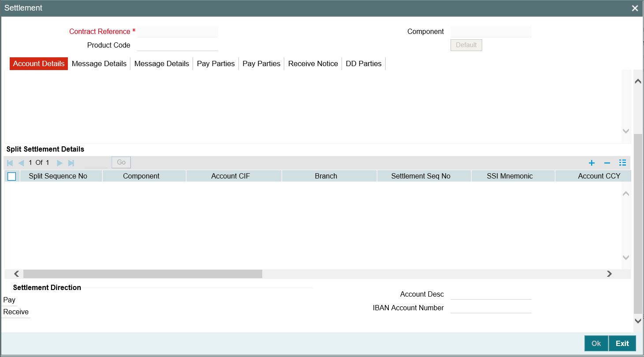This screenshot has width=644, height=357.
Task: Jump to the last record
Action: [x=71, y=162]
